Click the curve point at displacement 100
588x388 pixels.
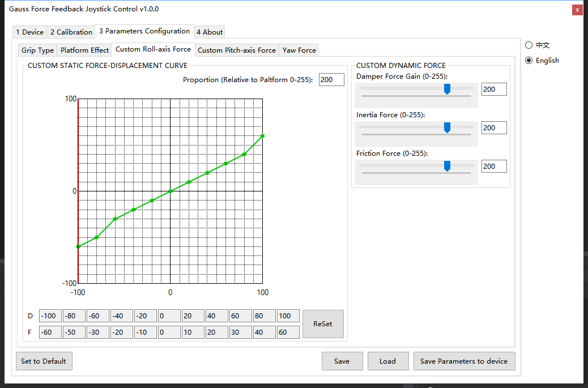tap(262, 136)
